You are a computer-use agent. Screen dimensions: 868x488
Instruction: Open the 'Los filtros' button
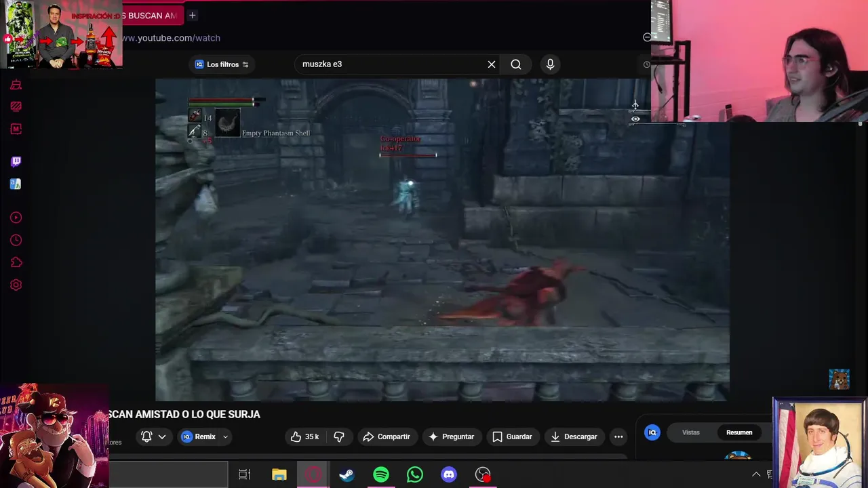(222, 64)
